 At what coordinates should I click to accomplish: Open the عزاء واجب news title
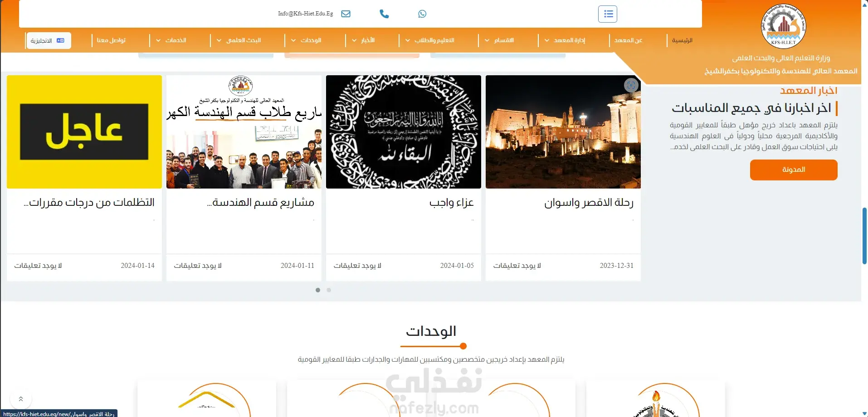[x=451, y=203]
